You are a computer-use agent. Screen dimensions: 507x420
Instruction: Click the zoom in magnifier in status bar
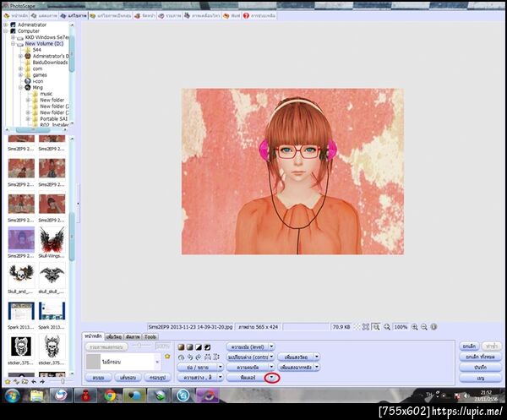tap(414, 327)
